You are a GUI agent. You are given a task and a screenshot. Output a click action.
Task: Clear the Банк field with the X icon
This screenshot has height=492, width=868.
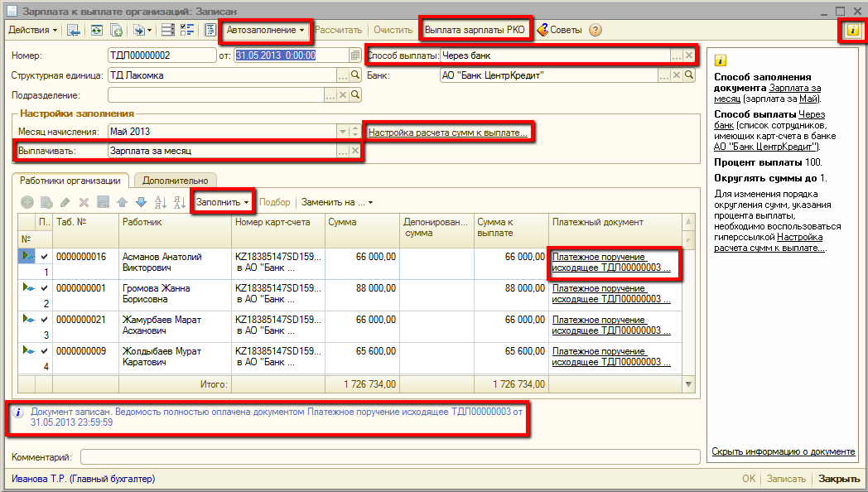coord(687,75)
